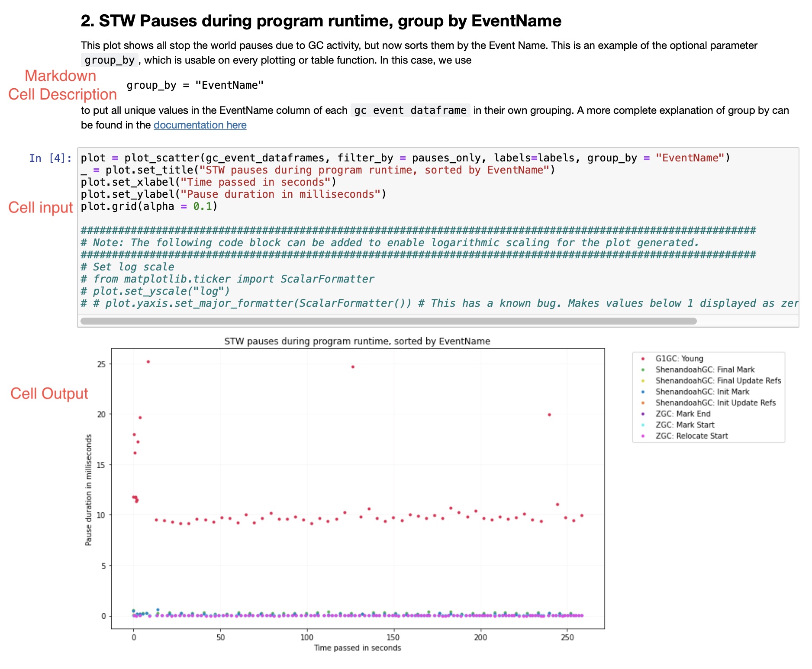Select the 'ShenandoahGC: Init Mark' legend label
The height and width of the screenshot is (669, 812).
point(702,392)
